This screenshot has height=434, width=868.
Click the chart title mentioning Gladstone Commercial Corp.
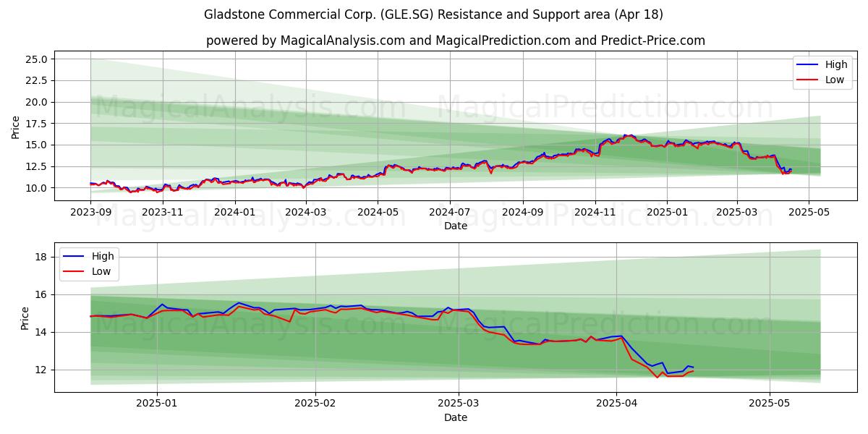click(x=433, y=14)
